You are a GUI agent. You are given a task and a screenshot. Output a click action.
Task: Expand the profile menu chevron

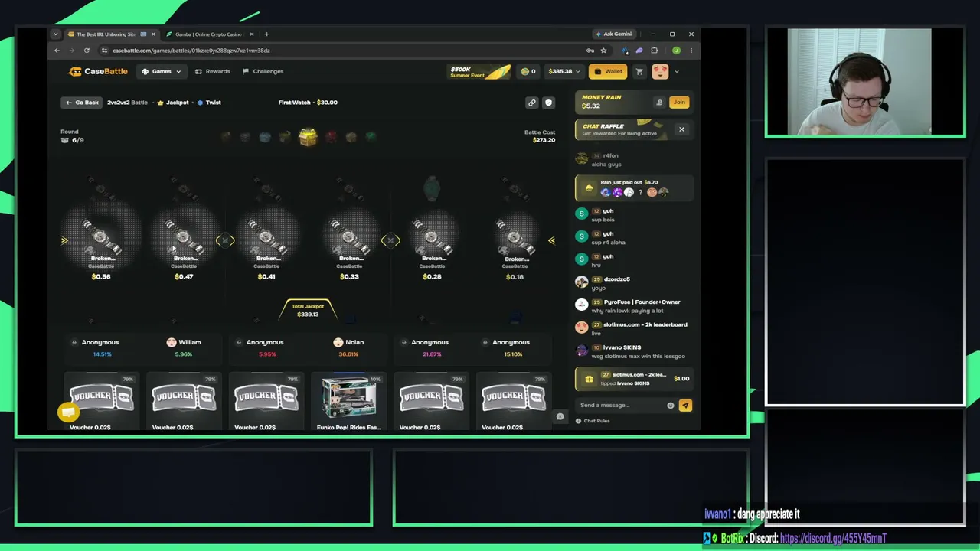[x=677, y=71]
